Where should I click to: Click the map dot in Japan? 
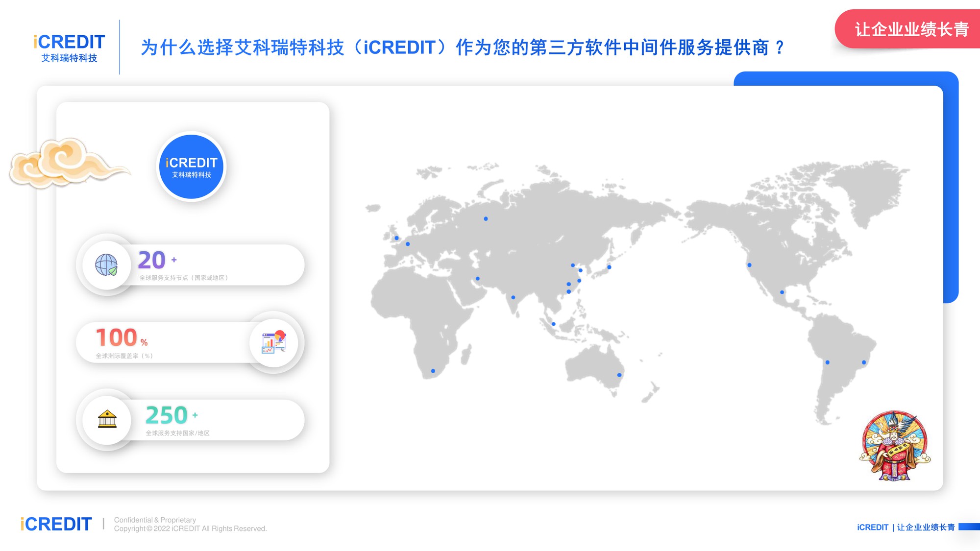point(609,267)
